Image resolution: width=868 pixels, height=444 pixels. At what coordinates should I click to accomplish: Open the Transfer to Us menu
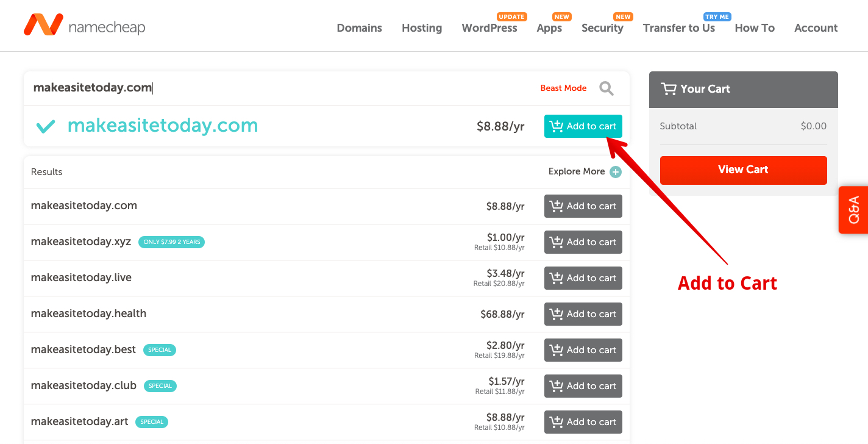point(679,28)
